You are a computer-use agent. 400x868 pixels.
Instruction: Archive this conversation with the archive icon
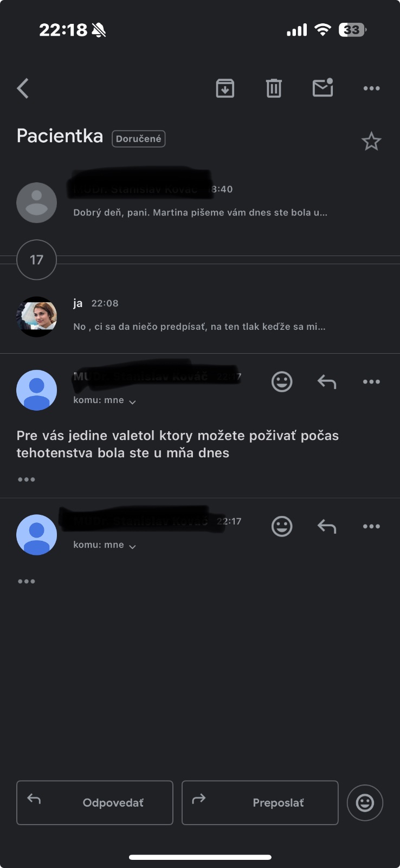coord(225,88)
